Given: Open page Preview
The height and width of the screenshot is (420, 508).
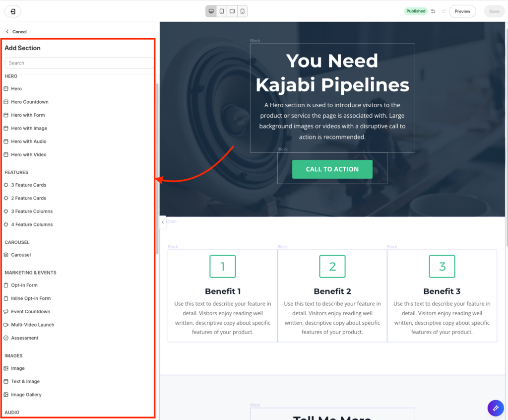Looking at the screenshot, I should pos(462,10).
